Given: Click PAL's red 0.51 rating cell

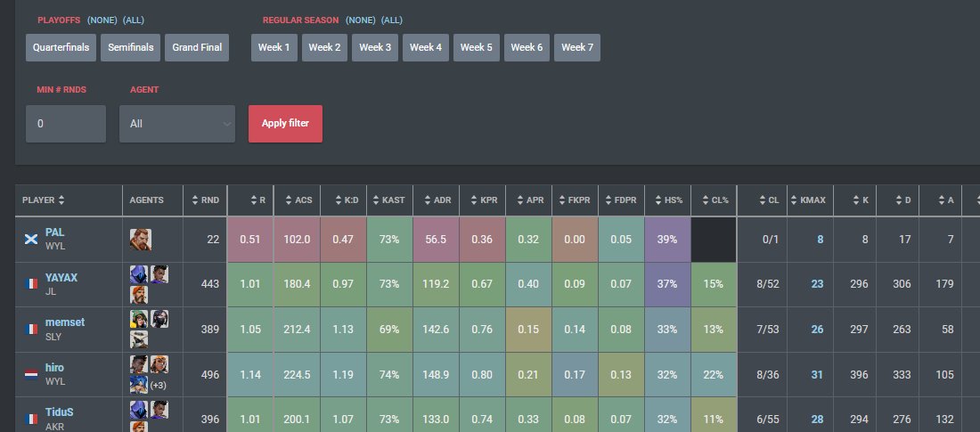Looking at the screenshot, I should pos(250,239).
